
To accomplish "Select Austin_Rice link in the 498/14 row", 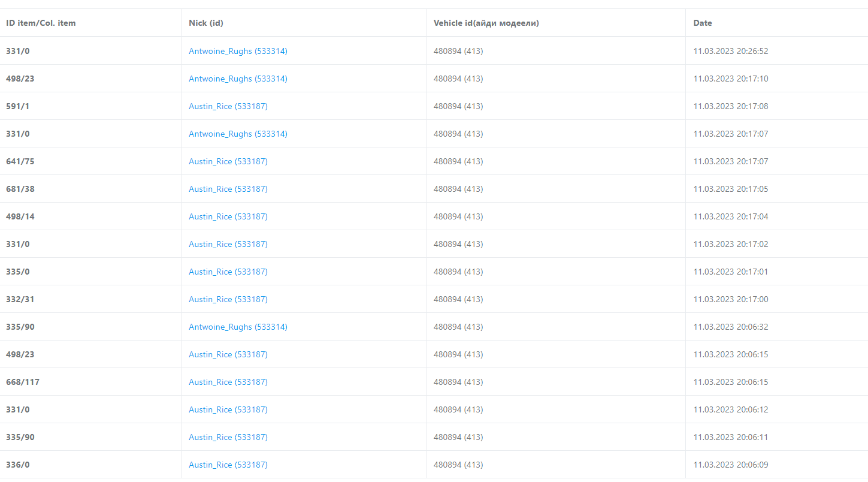I will 228,217.
